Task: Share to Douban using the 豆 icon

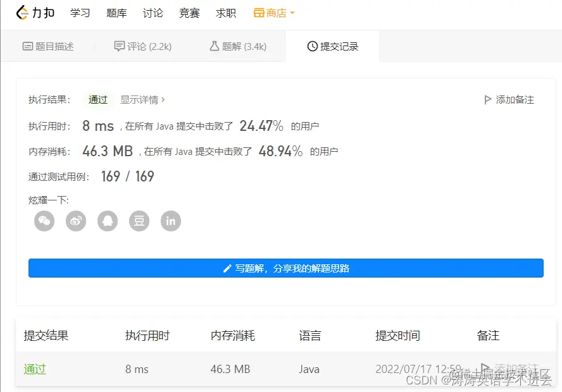Action: coord(139,221)
